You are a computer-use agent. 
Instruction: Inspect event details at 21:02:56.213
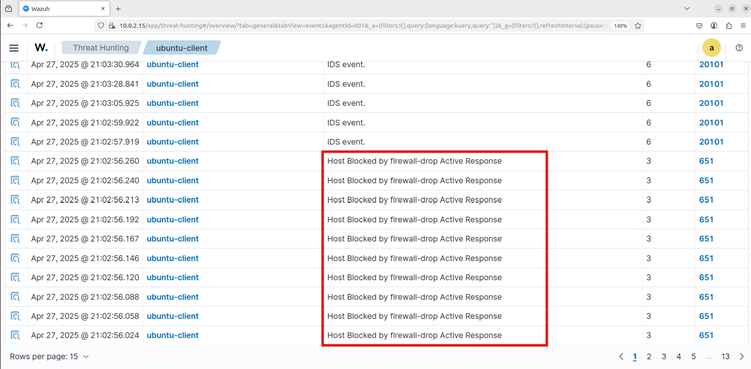(x=15, y=200)
